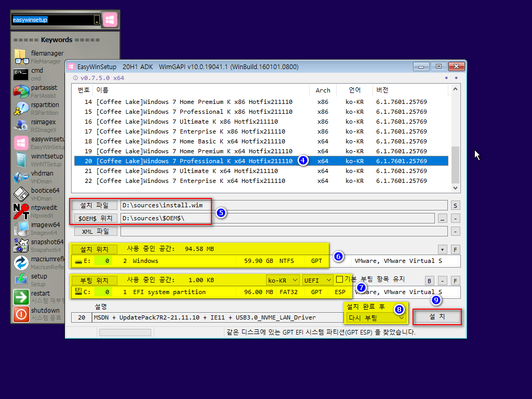Expand the easywinsetup keyword combo box arrow
This screenshot has height=399, width=532.
pyautogui.click(x=97, y=20)
